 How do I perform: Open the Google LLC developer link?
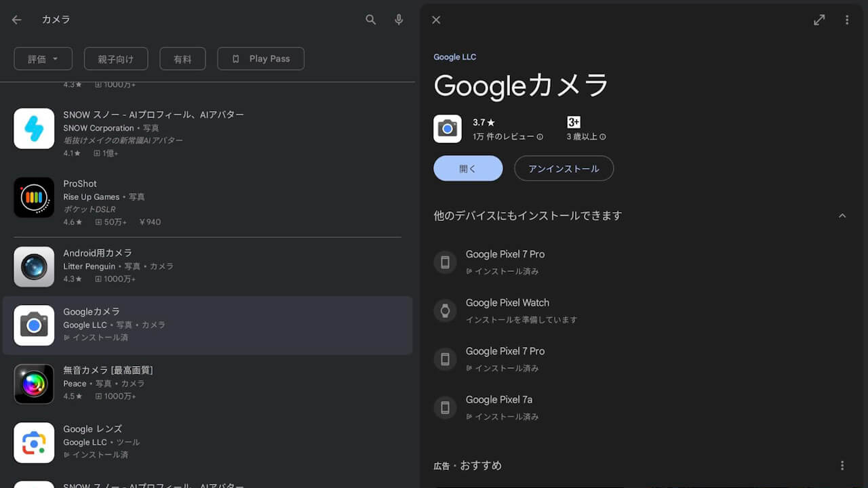454,57
